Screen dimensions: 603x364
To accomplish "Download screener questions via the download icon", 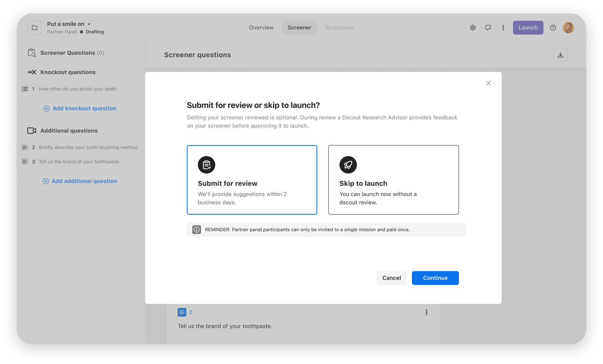I will coord(560,55).
